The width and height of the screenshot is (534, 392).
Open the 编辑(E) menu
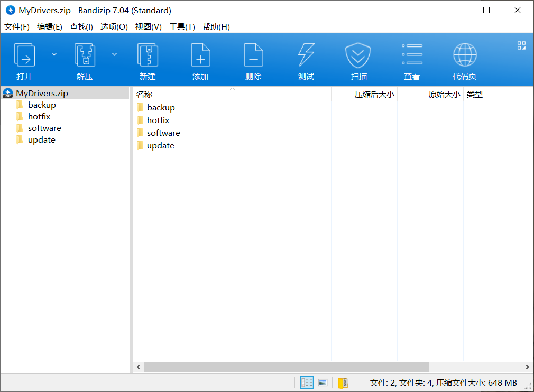(x=50, y=27)
